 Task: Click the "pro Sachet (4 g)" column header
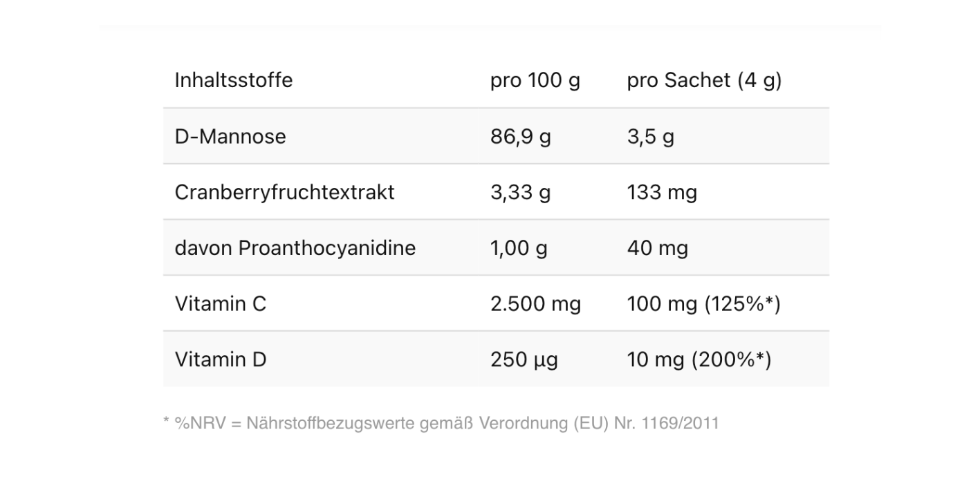[x=704, y=80]
